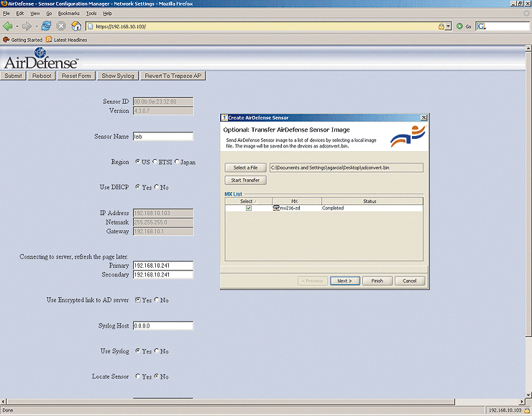Set Use DHCP to No

point(157,187)
